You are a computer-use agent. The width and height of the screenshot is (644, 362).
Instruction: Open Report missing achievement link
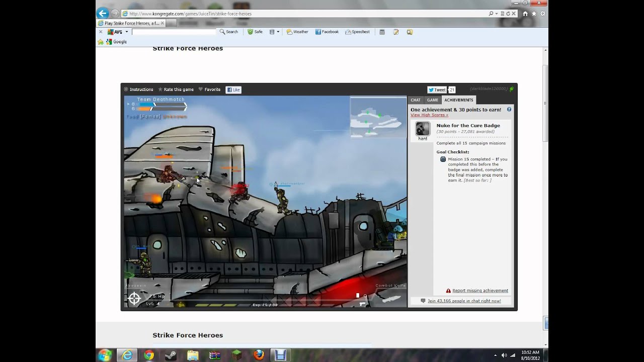pos(480,291)
